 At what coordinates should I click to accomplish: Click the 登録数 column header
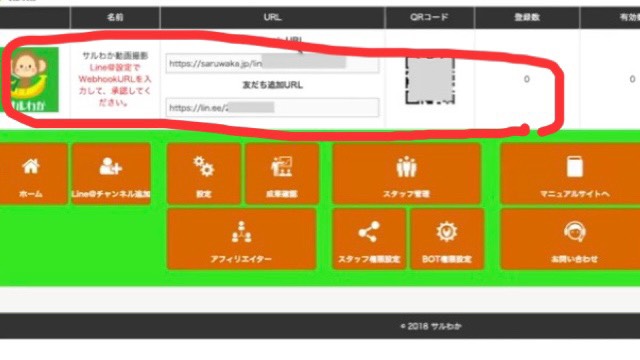click(x=527, y=18)
